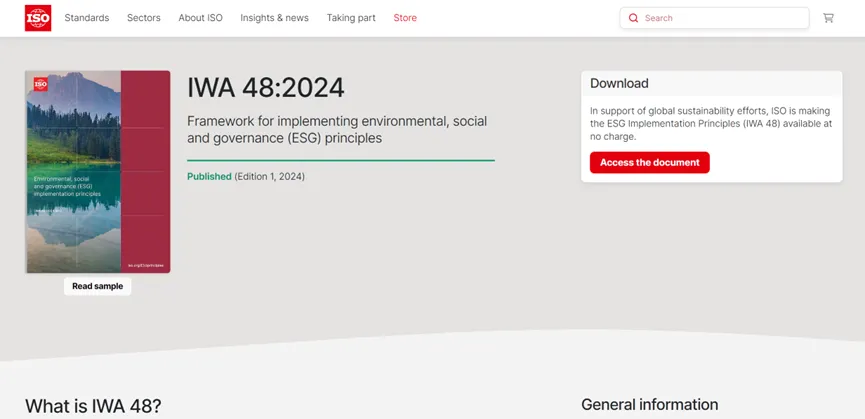Click the Published status text

pyautogui.click(x=209, y=176)
